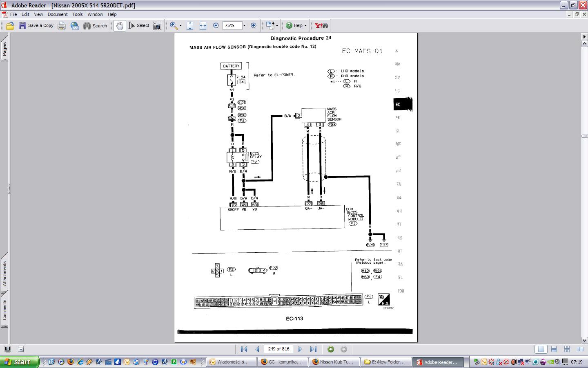Enable Continuous page layout view

click(554, 349)
